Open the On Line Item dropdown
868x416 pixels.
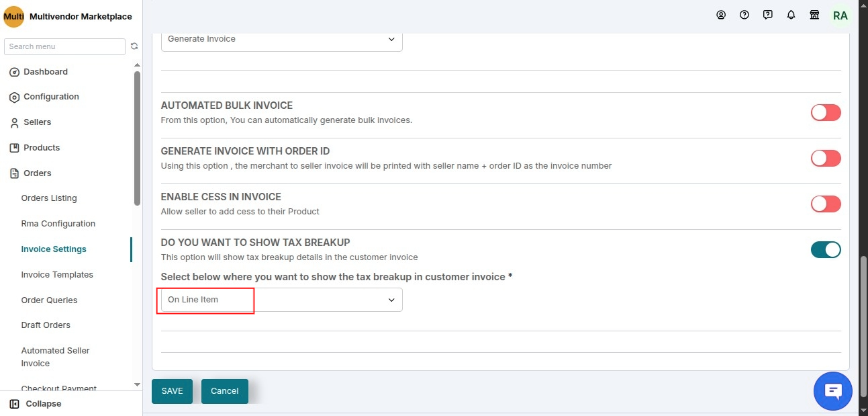click(282, 300)
